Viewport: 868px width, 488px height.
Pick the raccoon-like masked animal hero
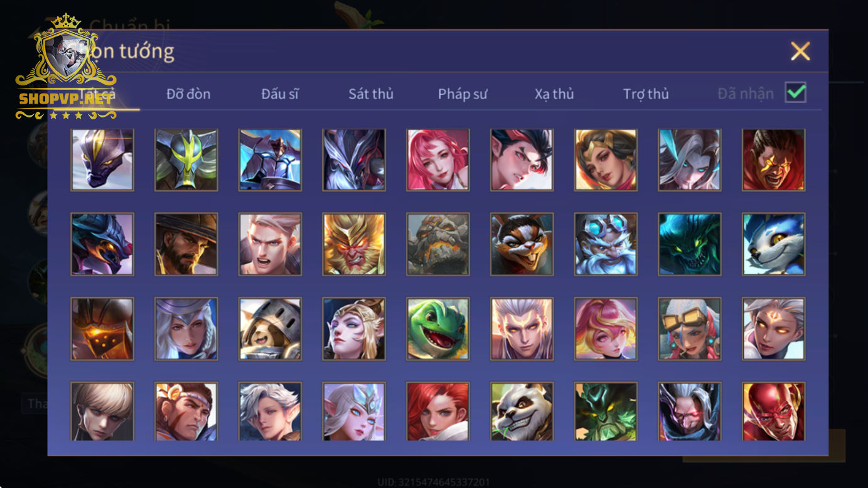(522, 244)
